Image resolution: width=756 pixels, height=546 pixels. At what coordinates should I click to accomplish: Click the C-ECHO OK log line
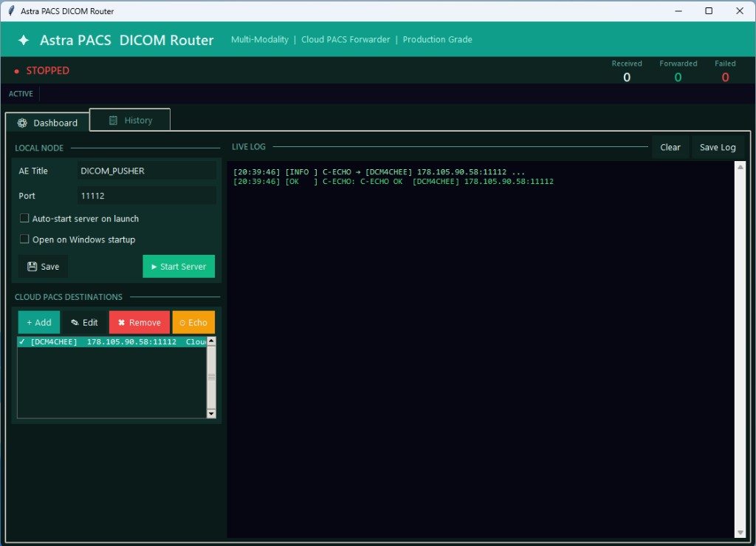point(394,181)
